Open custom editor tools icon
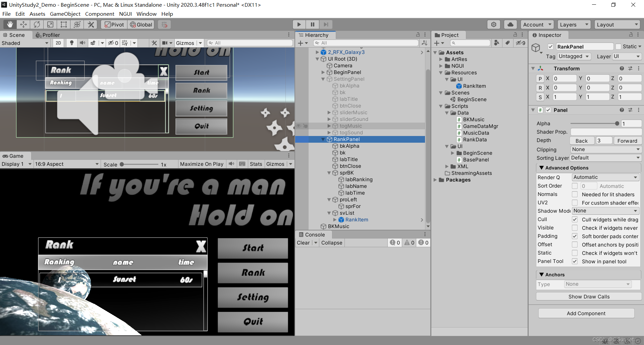Screen dimensions: 644x345 pos(91,24)
